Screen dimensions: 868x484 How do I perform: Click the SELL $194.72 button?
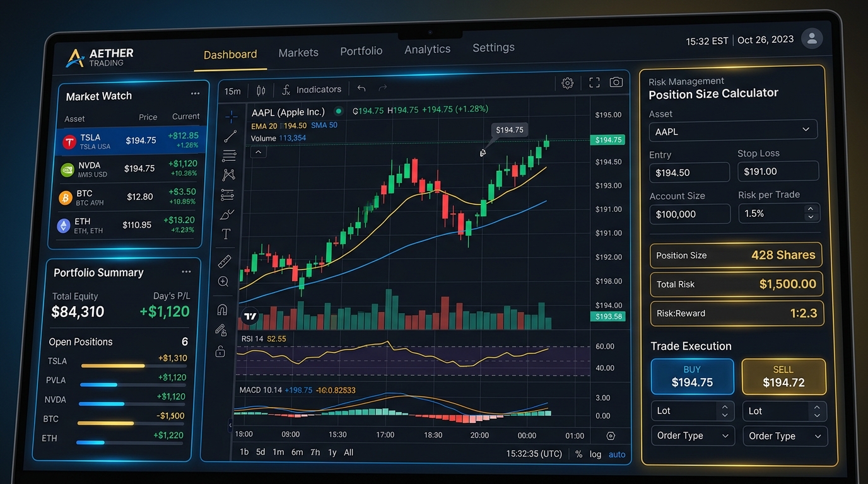(x=783, y=376)
